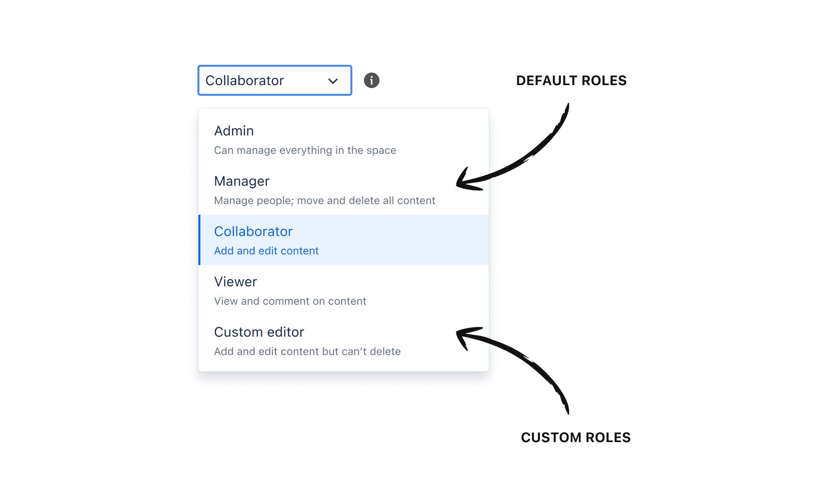Viewport: 815px width, 504px height.
Task: Click the 'Add and edit content' description
Action: [x=267, y=251]
